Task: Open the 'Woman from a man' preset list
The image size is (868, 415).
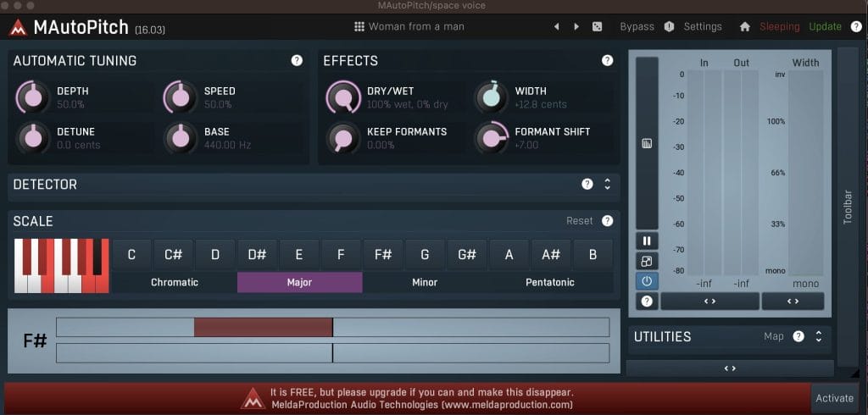Action: click(409, 26)
